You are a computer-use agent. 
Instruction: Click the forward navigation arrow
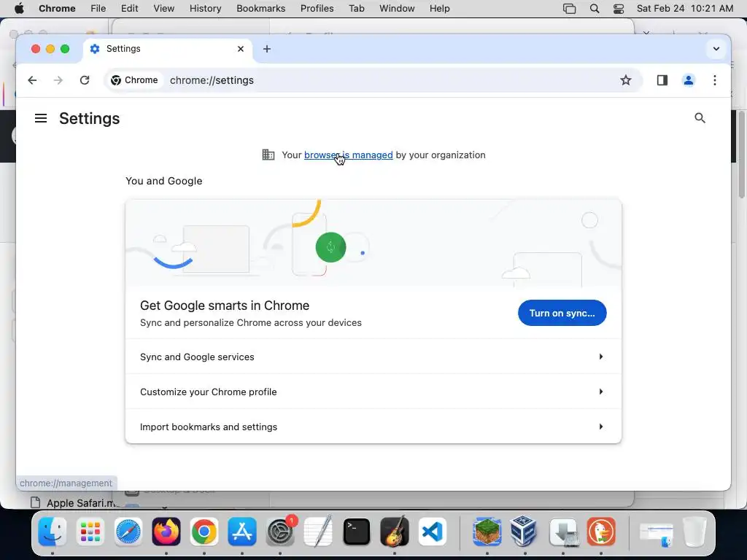(x=58, y=80)
